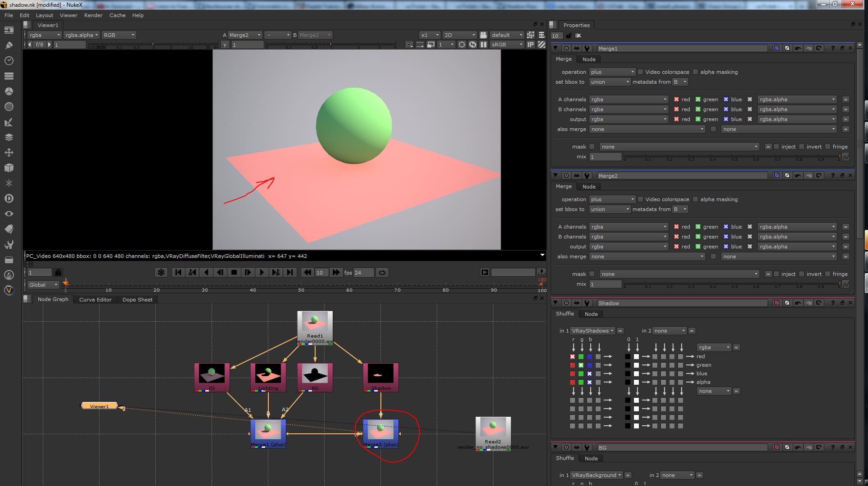Adjust the viewer gamma slider

point(331,45)
